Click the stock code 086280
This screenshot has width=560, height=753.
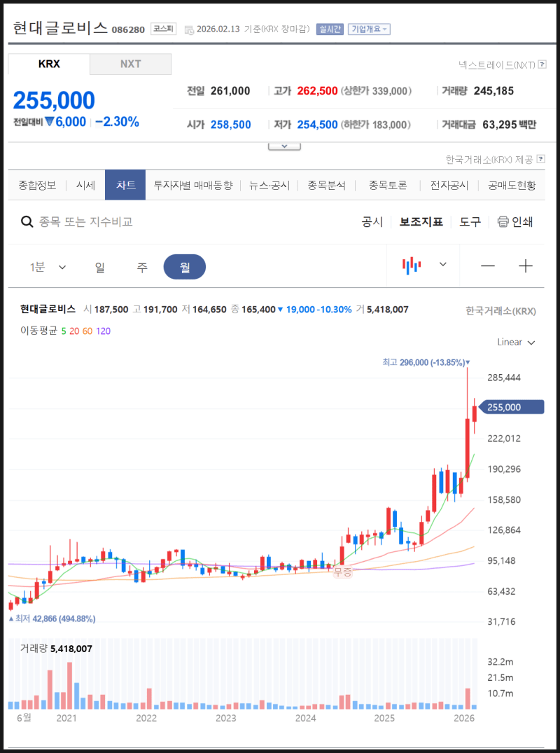coord(128,30)
